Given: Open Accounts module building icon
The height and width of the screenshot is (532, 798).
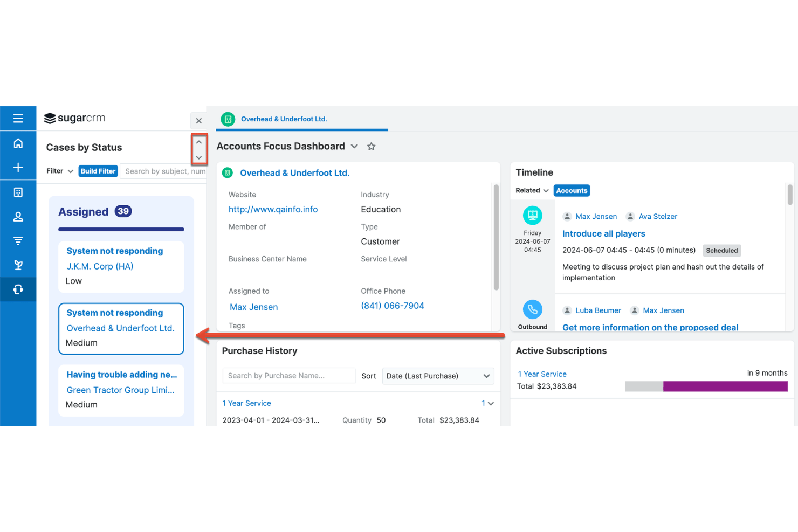Looking at the screenshot, I should (18, 192).
